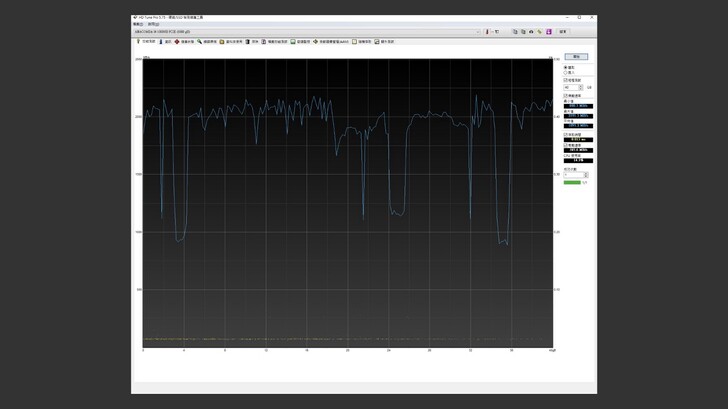728x409 pixels.
Task: Click the Exit button in toolbar
Action: click(x=562, y=32)
